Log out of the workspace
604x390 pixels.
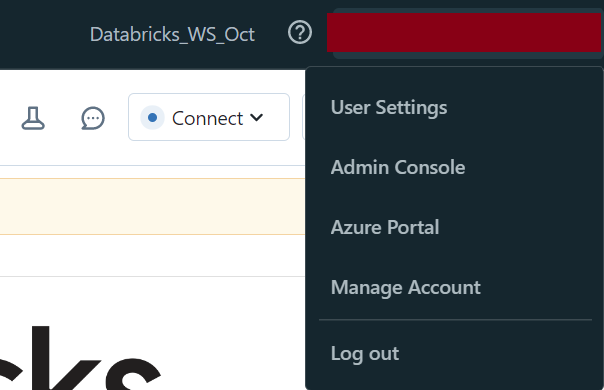click(365, 354)
